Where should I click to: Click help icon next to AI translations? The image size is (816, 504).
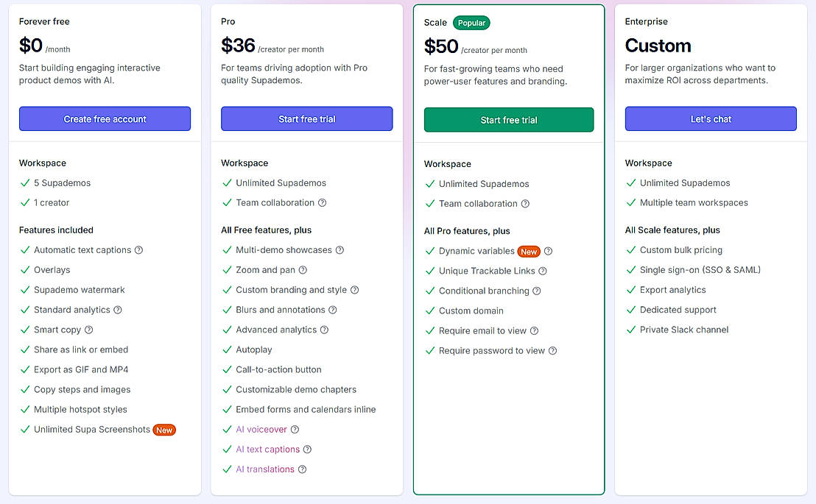(x=302, y=469)
